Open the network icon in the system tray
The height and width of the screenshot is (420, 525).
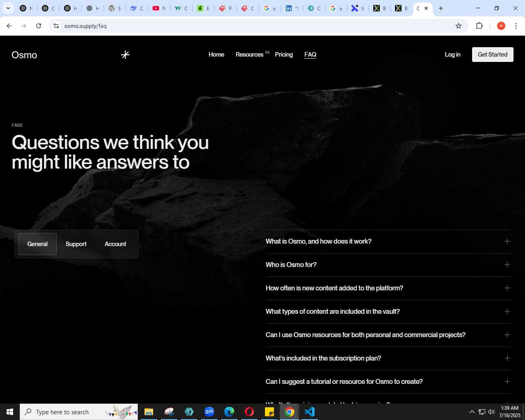click(482, 412)
